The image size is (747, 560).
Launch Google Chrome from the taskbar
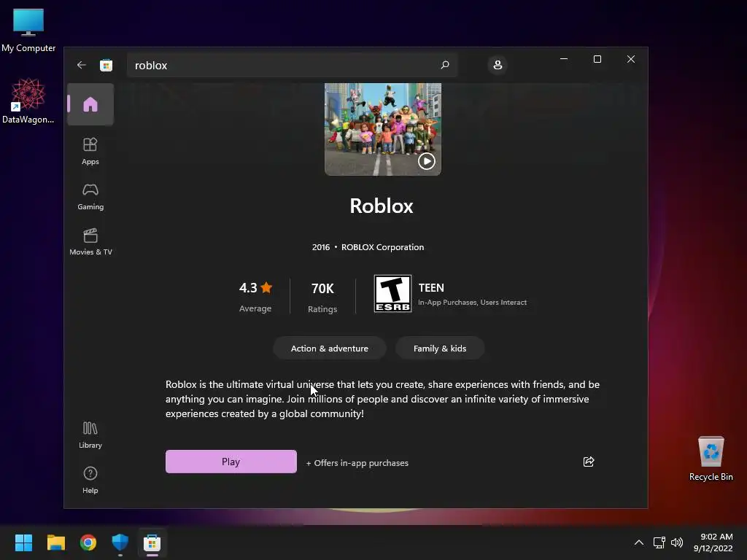point(88,542)
